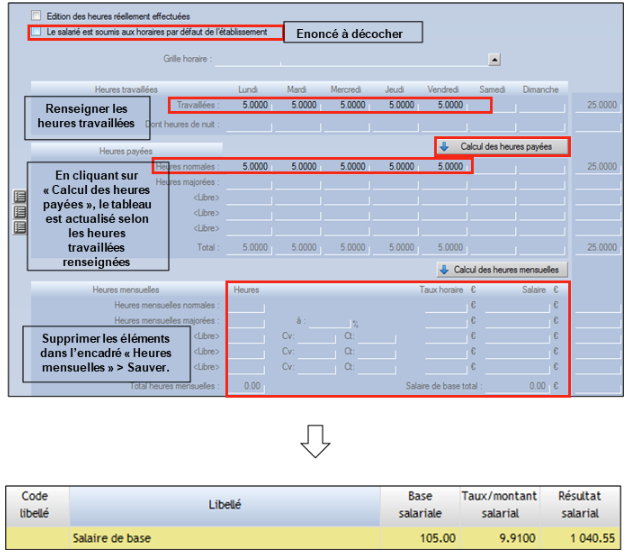Click the Dimanche column header

540,89
